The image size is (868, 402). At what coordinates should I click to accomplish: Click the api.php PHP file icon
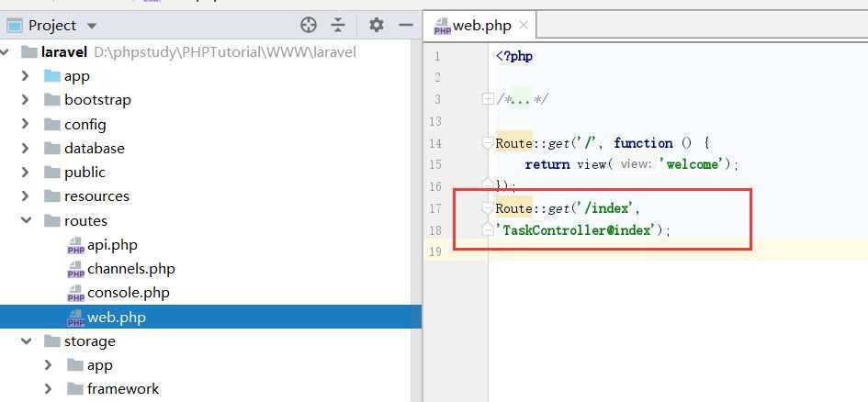click(x=76, y=245)
